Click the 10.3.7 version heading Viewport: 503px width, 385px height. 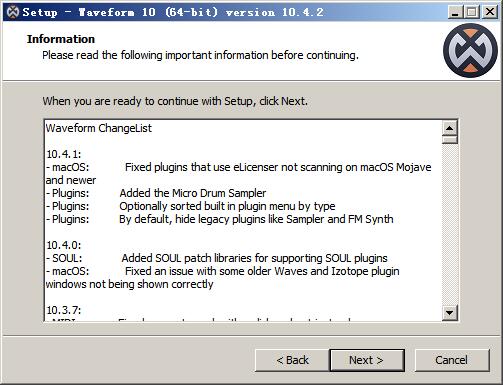(x=63, y=310)
